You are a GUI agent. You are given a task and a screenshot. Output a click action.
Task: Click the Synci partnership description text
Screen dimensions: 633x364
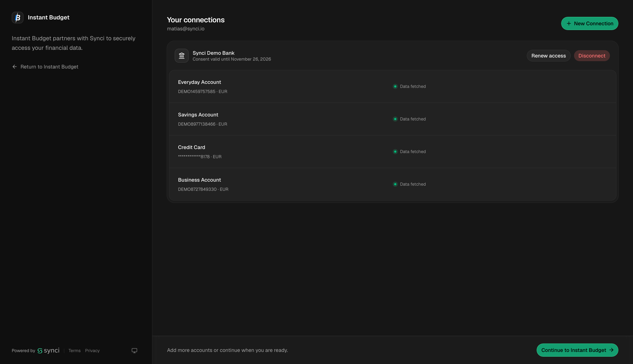(73, 43)
